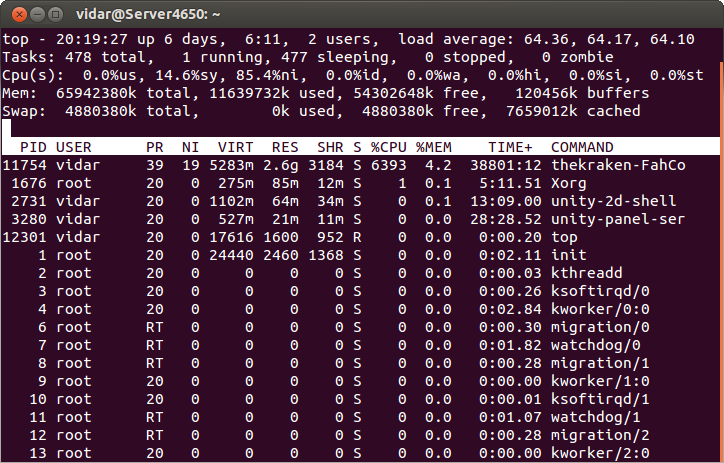
Task: Click the 5283m VIRT value
Action: point(231,165)
